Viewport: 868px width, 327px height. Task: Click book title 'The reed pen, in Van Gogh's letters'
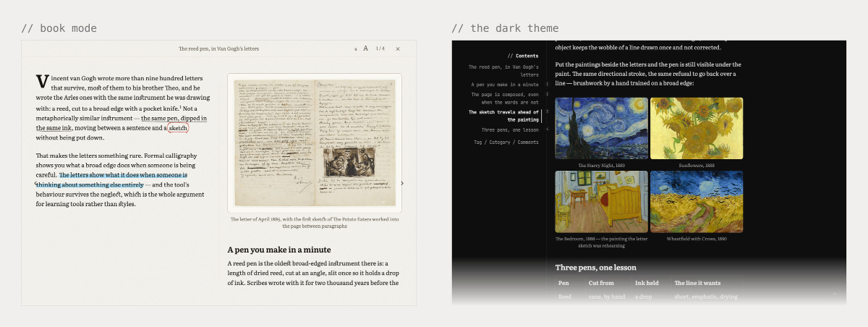[218, 48]
